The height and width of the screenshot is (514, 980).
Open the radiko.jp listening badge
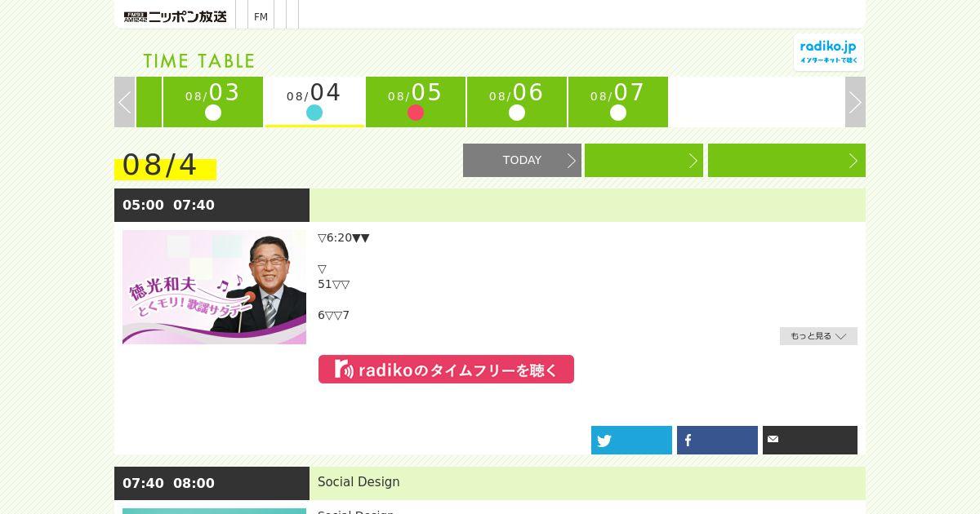pyautogui.click(x=828, y=52)
